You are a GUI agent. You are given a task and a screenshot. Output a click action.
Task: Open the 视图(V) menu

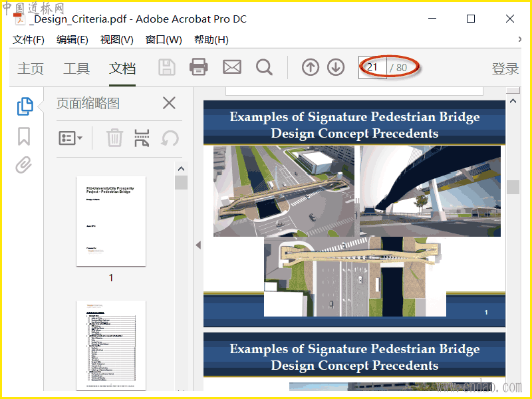(x=117, y=40)
